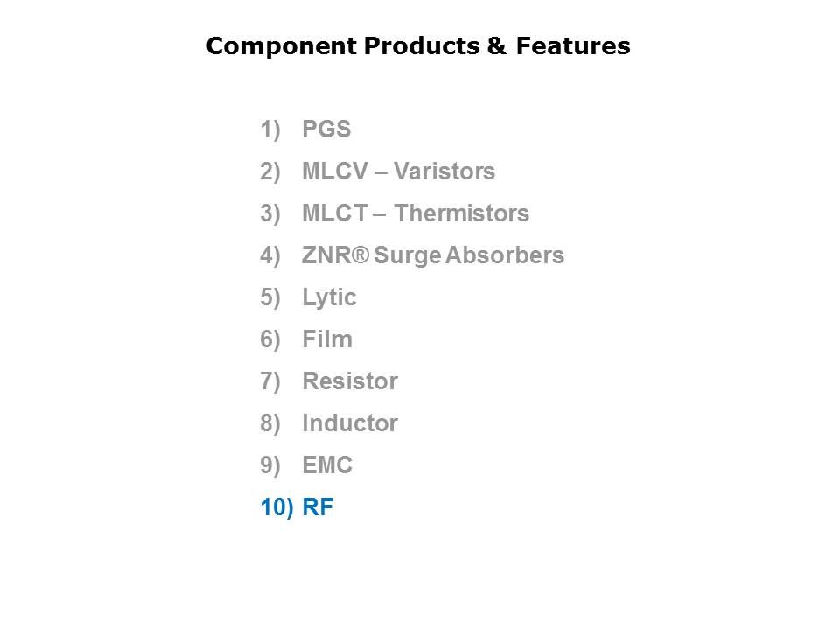Image resolution: width=840 pixels, height=630 pixels.
Task: Click list number "4)" before ZNR®
Action: pos(269,256)
